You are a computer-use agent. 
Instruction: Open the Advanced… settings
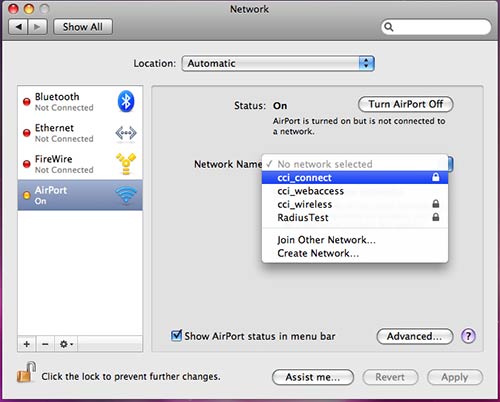click(x=415, y=336)
